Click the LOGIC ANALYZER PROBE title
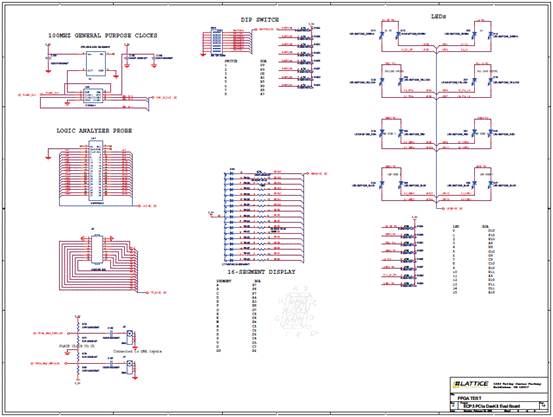Viewport: 553px width, 417px height. coord(94,131)
